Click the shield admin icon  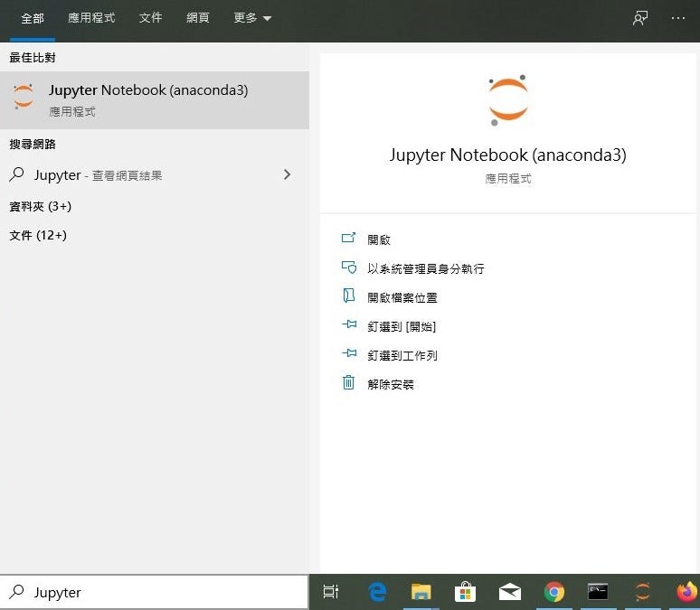coord(349,267)
